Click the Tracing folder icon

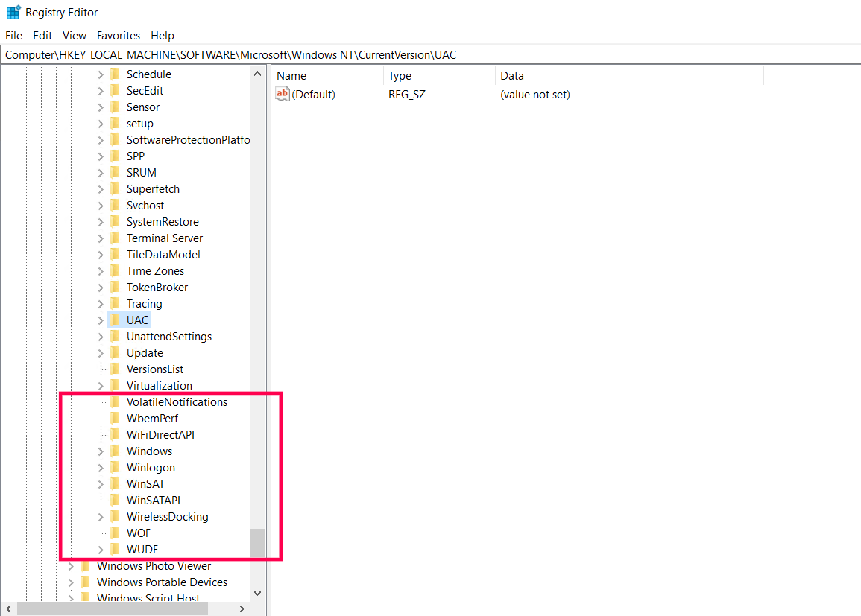pyautogui.click(x=115, y=304)
